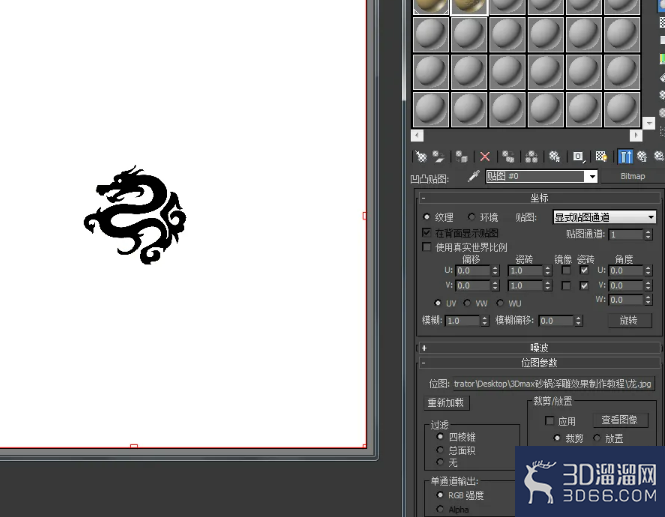
Task: Collapse the 位图参数 rollout
Action: coord(539,363)
